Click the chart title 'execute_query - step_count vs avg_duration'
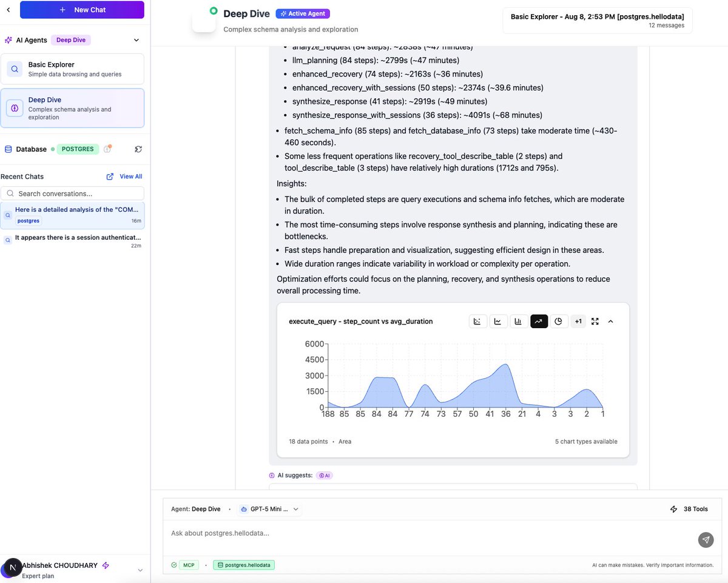This screenshot has width=728, height=583. (x=361, y=322)
